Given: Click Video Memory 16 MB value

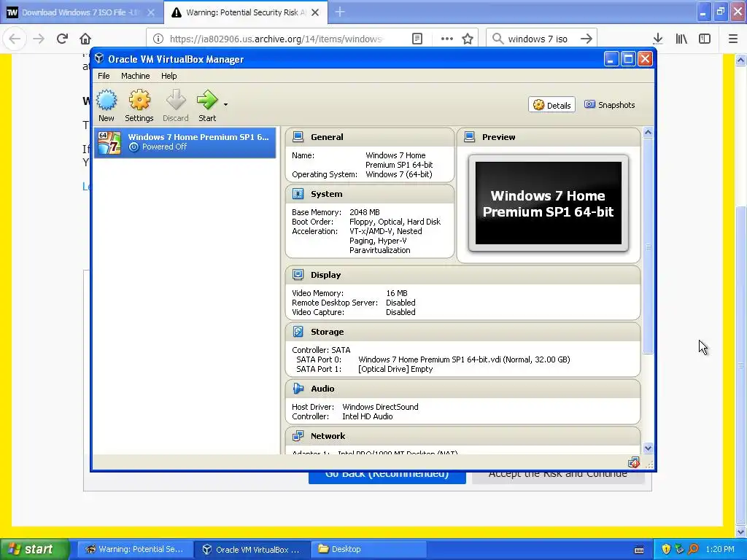Looking at the screenshot, I should pos(397,293).
